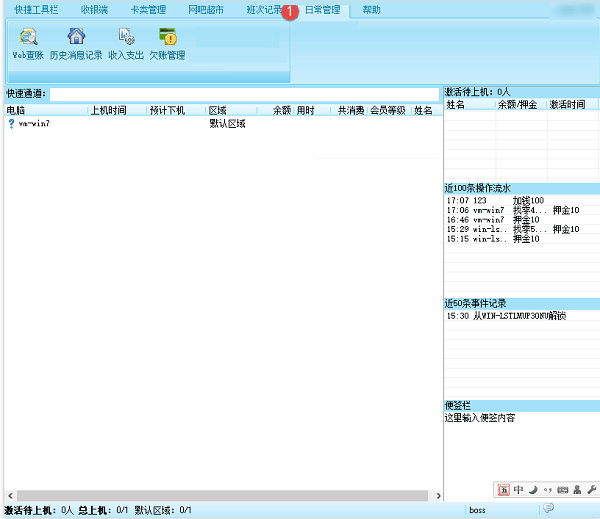Open the 收入支出 income/expense tool
Viewport: 600px width, 519px height.
[126, 44]
